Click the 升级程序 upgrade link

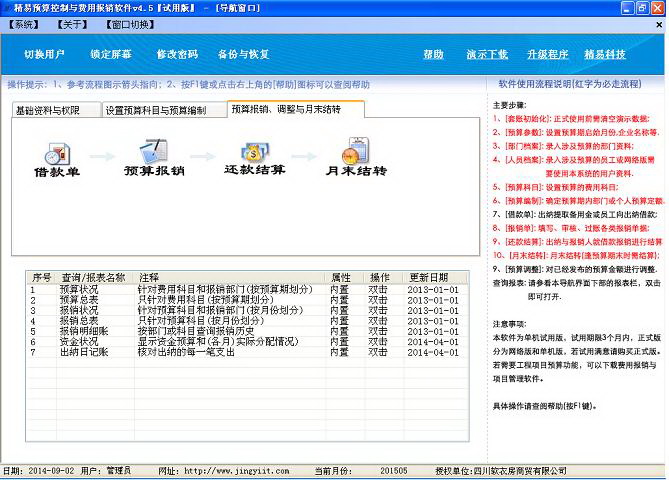point(547,54)
